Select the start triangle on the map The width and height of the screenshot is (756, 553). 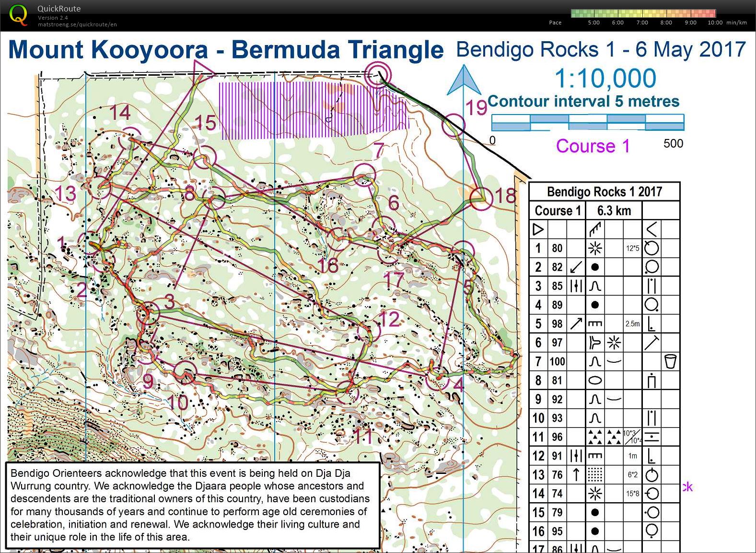pyautogui.click(x=202, y=71)
